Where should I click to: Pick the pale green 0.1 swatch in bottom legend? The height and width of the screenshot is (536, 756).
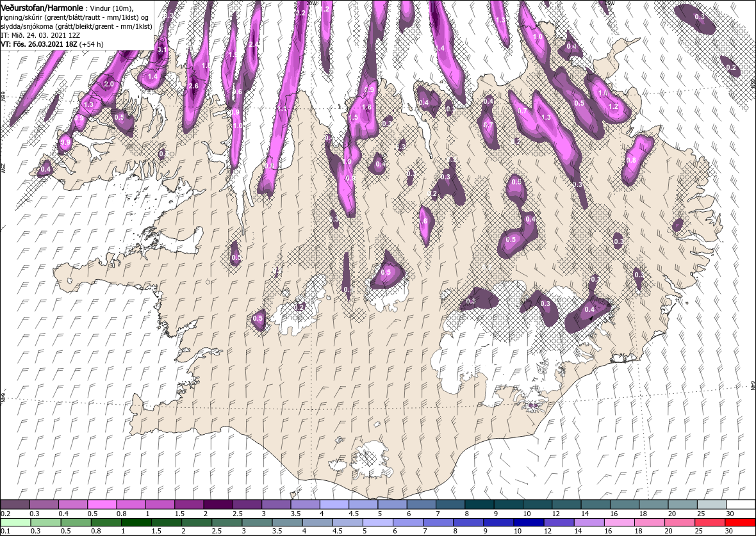[x=15, y=523]
